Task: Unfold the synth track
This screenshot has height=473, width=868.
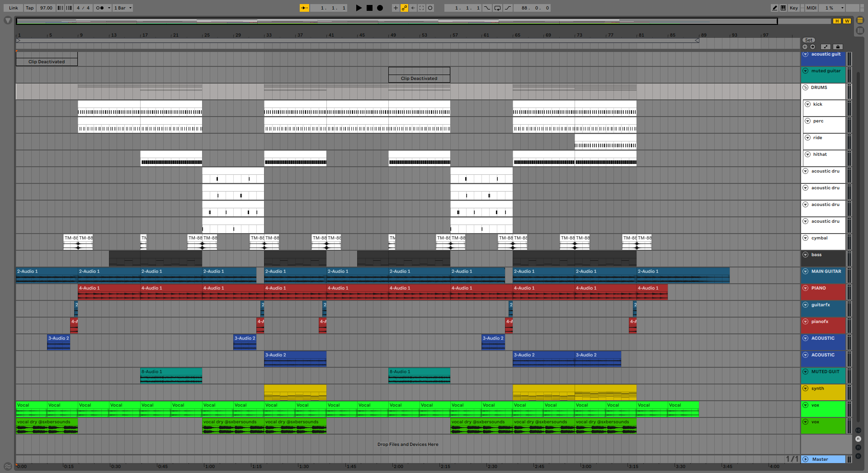Action: coord(806,389)
